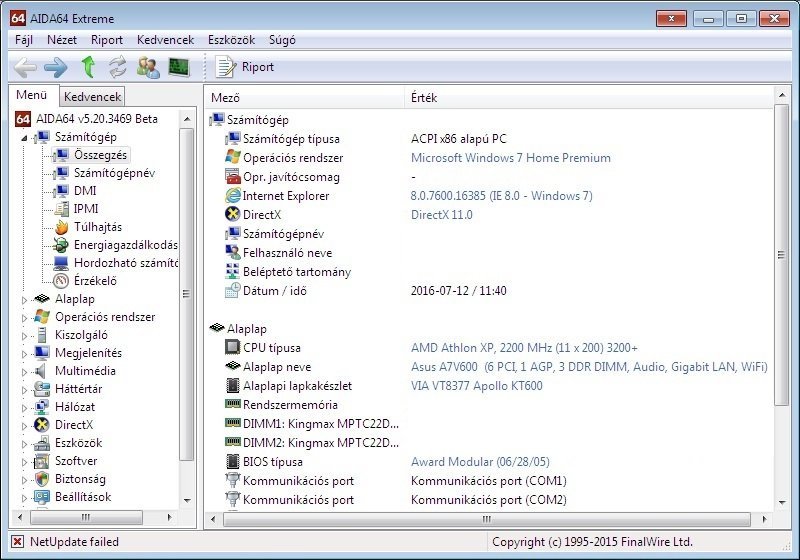Viewport: 800px width, 560px height.
Task: Open Túlhajtás overclock page icon
Action: (x=61, y=227)
